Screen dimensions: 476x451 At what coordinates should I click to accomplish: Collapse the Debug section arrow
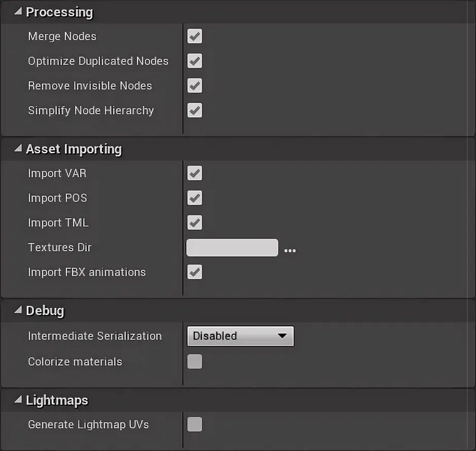point(18,310)
